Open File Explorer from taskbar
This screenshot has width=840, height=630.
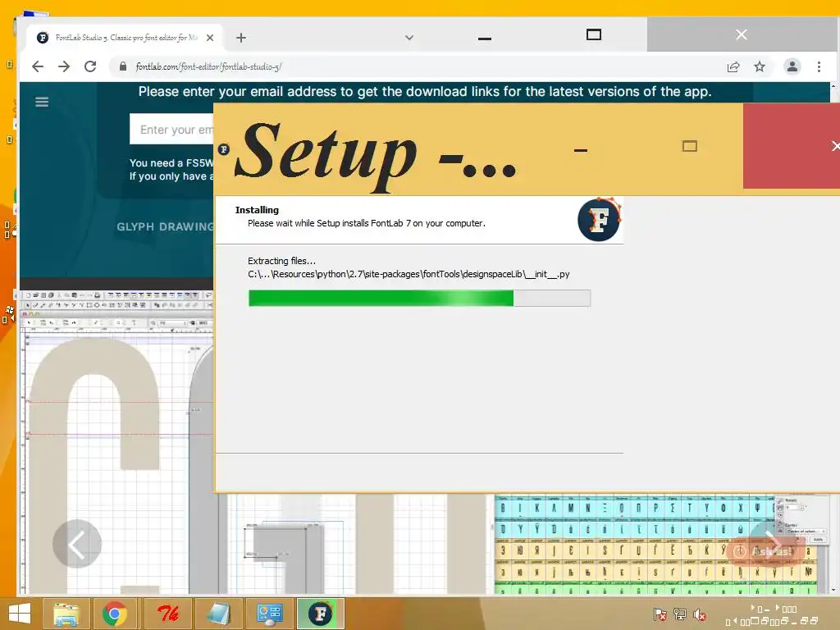point(66,614)
